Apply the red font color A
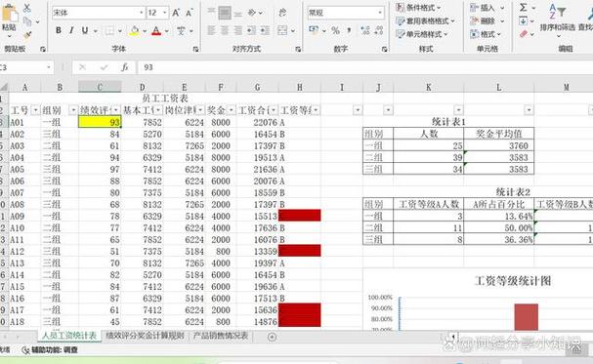The width and height of the screenshot is (593, 364). tap(156, 30)
